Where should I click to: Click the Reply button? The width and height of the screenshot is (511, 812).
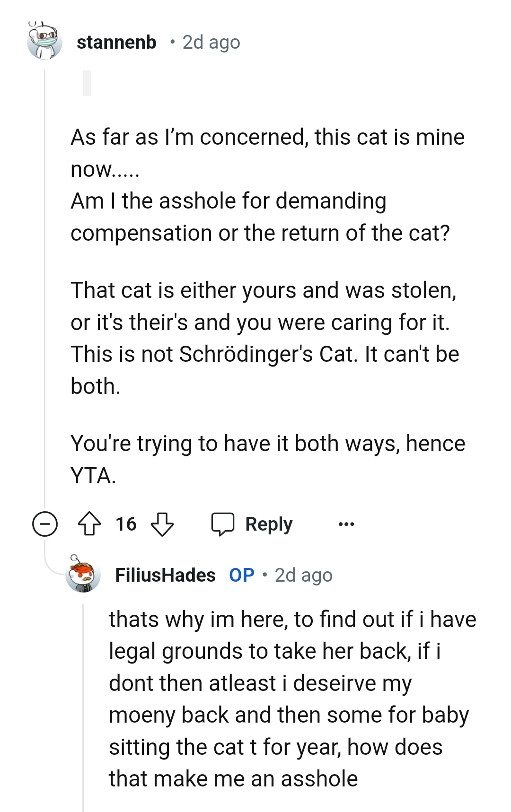tap(268, 524)
